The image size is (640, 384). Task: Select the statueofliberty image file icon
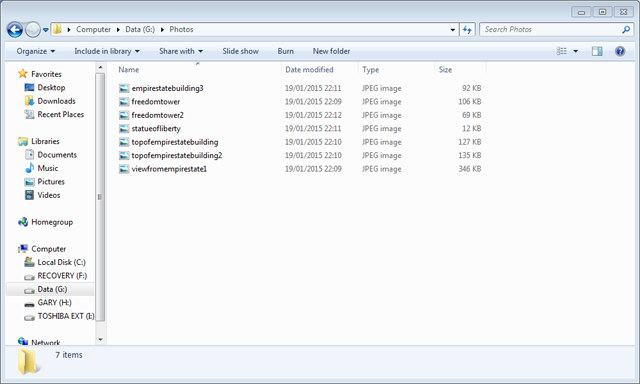[x=124, y=129]
